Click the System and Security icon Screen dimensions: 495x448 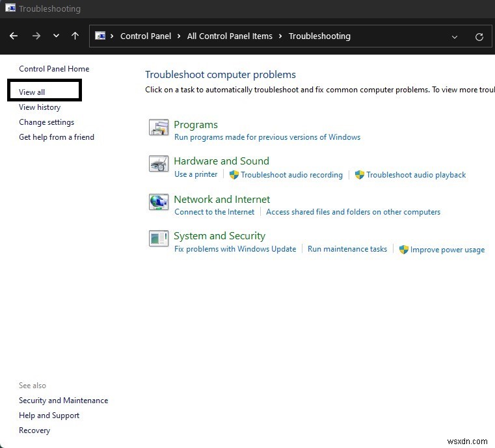(x=159, y=238)
